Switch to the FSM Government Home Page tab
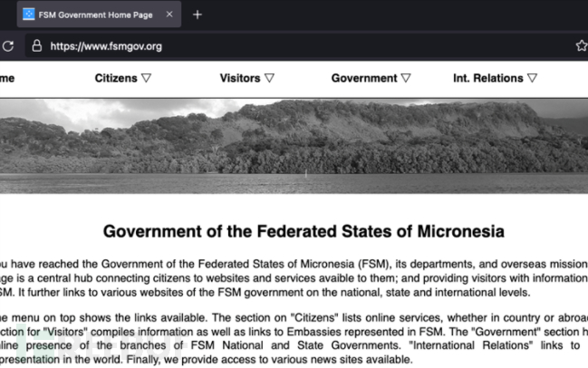588x368 pixels. [x=99, y=15]
